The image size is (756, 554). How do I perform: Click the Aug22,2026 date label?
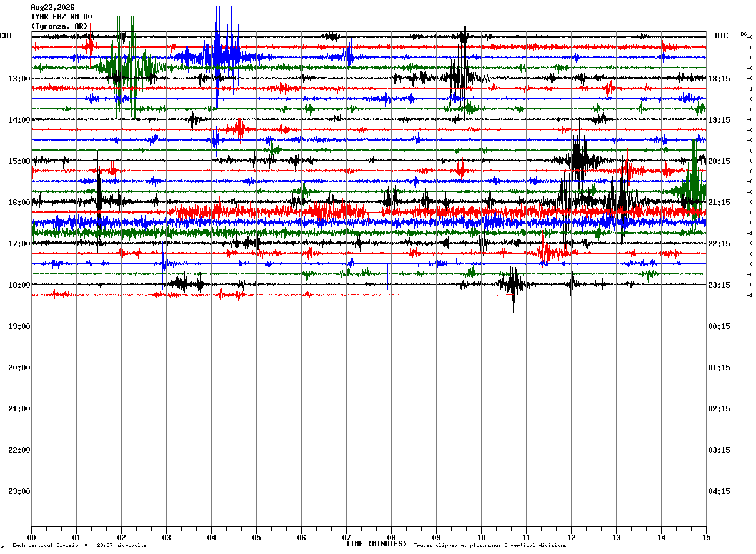pyautogui.click(x=52, y=8)
